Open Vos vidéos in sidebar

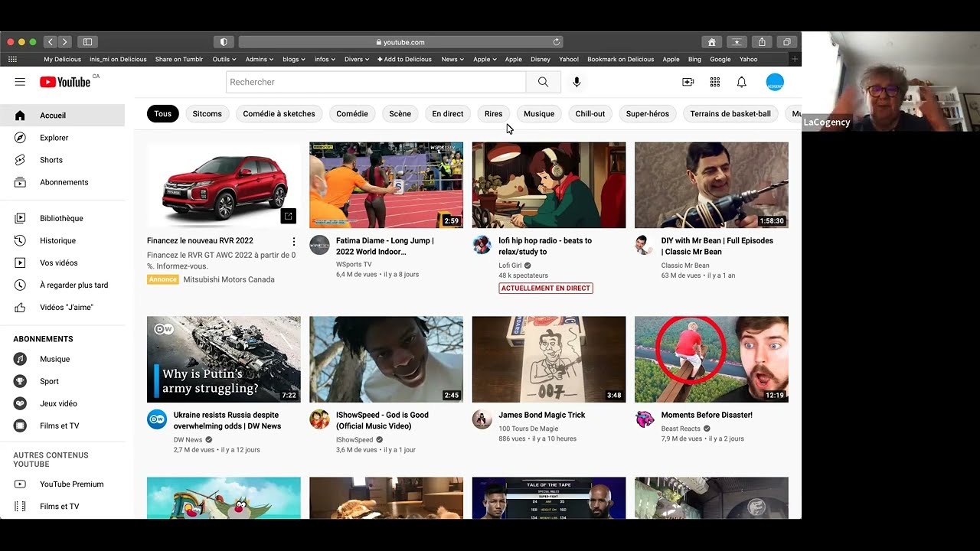pyautogui.click(x=62, y=262)
